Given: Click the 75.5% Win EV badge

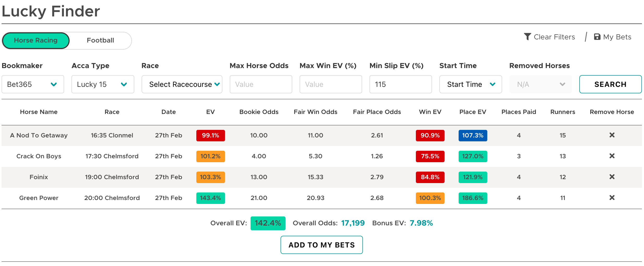Looking at the screenshot, I should [x=430, y=156].
